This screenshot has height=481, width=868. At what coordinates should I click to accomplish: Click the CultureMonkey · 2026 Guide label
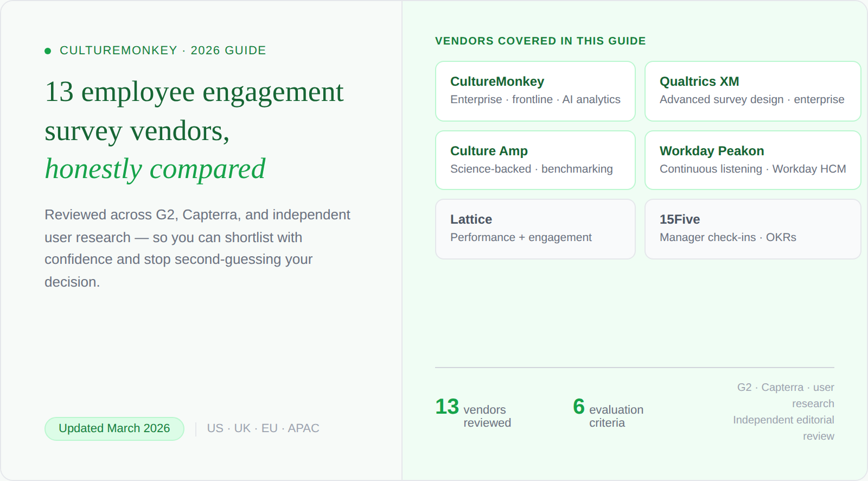[x=163, y=50]
